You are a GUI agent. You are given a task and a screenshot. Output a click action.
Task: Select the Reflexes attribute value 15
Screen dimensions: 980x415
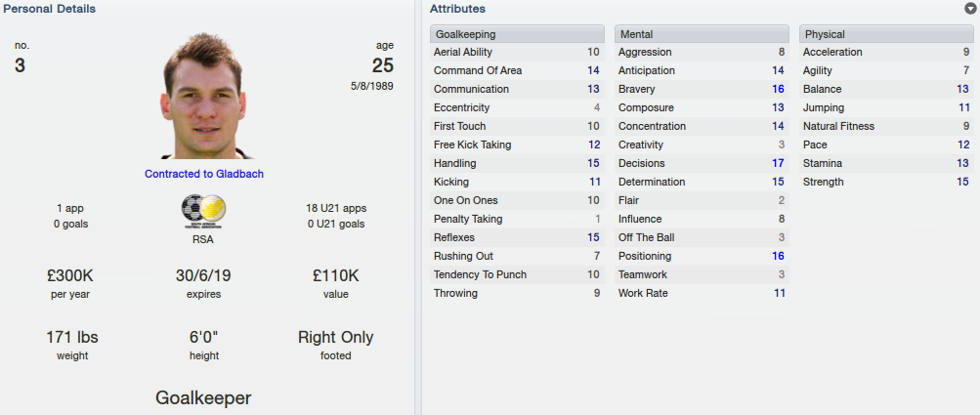coord(593,237)
